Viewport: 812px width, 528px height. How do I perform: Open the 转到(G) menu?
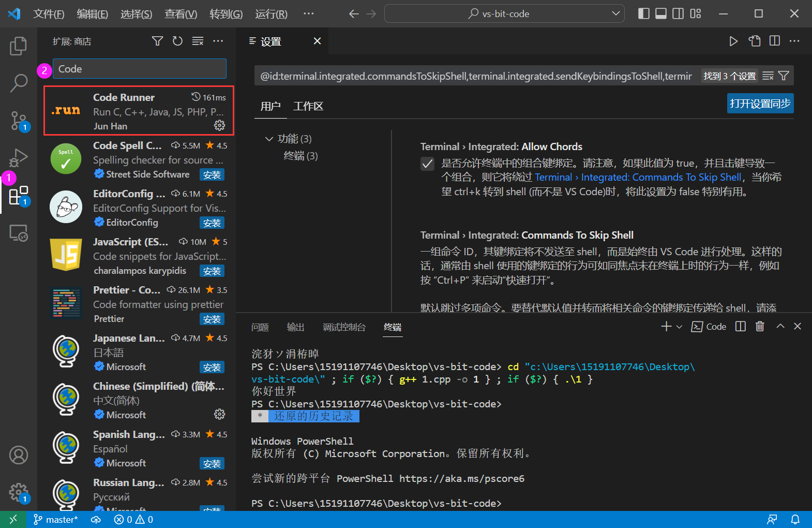pyautogui.click(x=226, y=14)
